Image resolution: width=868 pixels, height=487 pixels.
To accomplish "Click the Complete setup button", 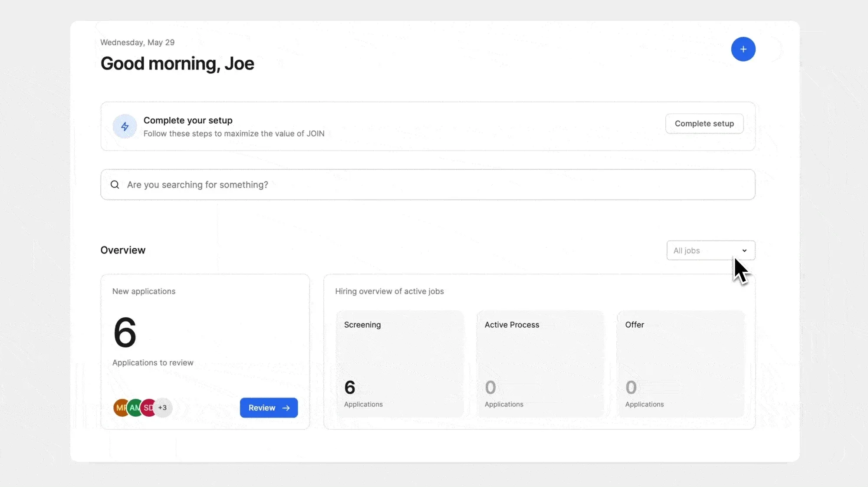I will pyautogui.click(x=704, y=124).
